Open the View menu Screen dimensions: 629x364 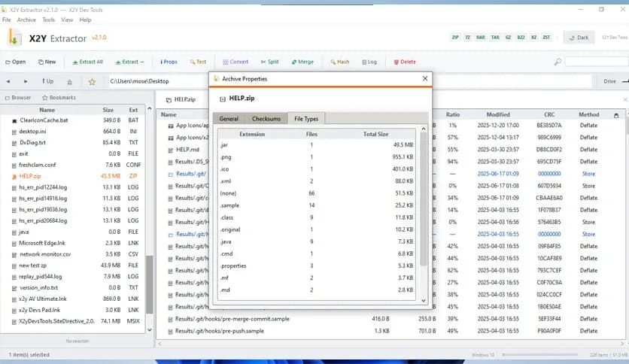coord(67,20)
